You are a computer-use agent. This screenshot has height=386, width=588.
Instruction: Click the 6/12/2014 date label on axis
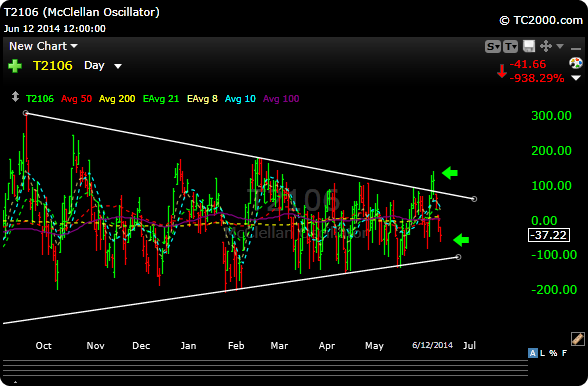tap(432, 345)
